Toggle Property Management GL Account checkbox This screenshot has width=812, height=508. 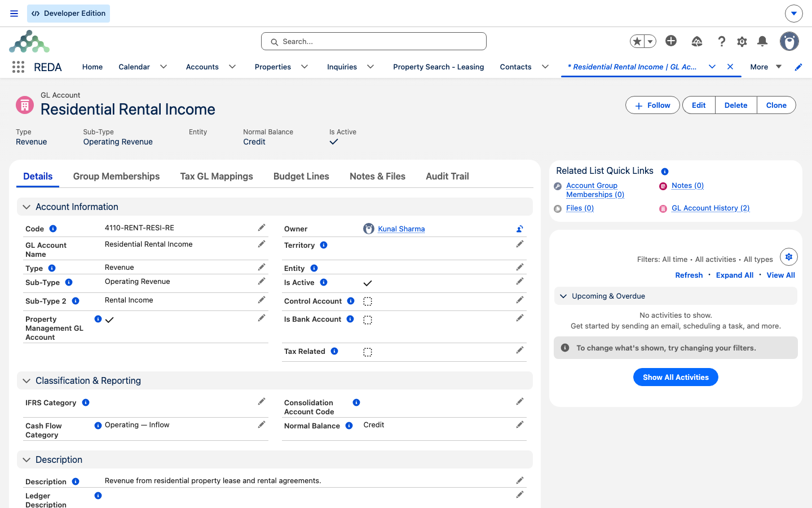click(109, 319)
